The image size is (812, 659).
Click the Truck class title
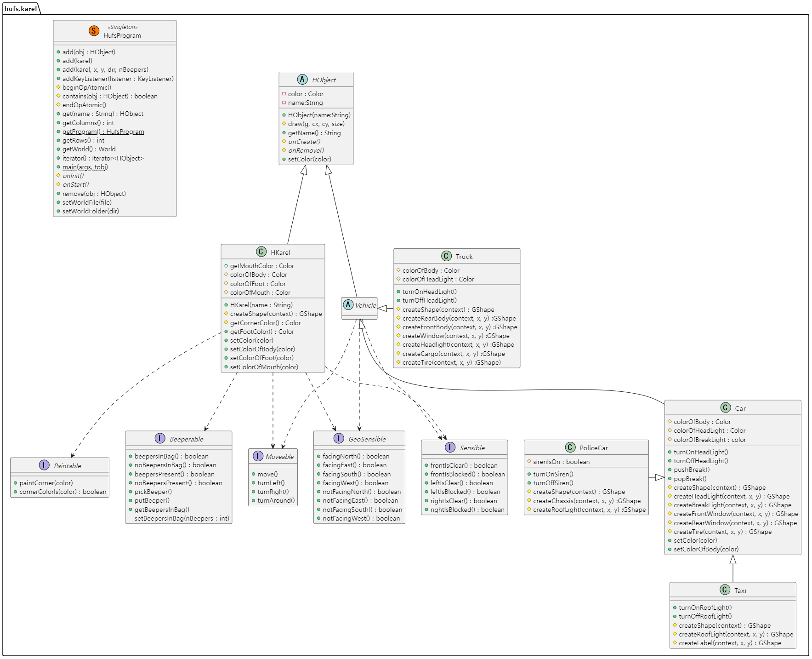[x=464, y=257]
